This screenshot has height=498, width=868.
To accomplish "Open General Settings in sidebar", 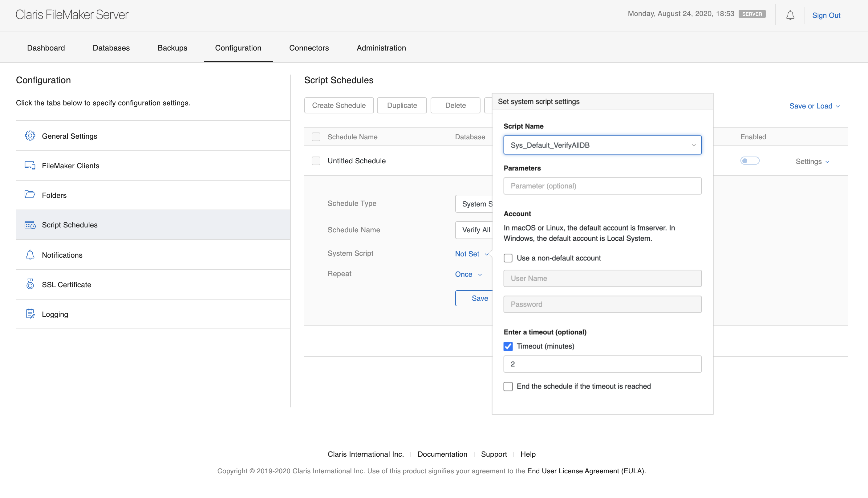I will [x=153, y=136].
